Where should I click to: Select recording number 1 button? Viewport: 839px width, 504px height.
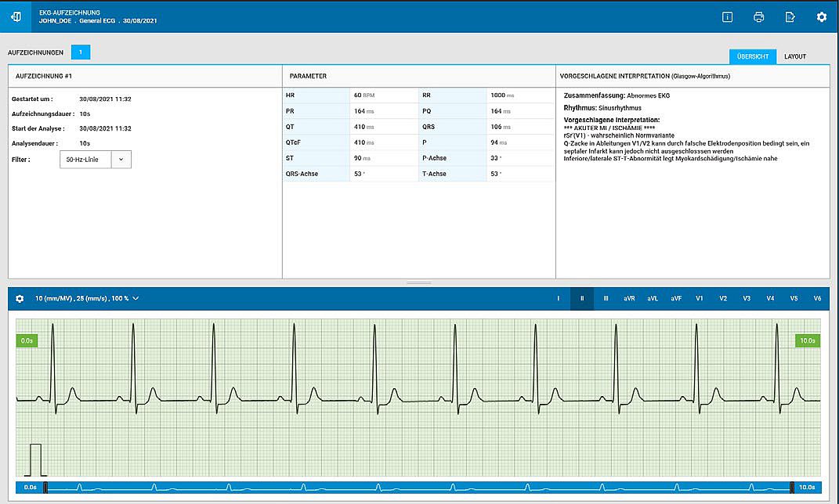coord(81,52)
